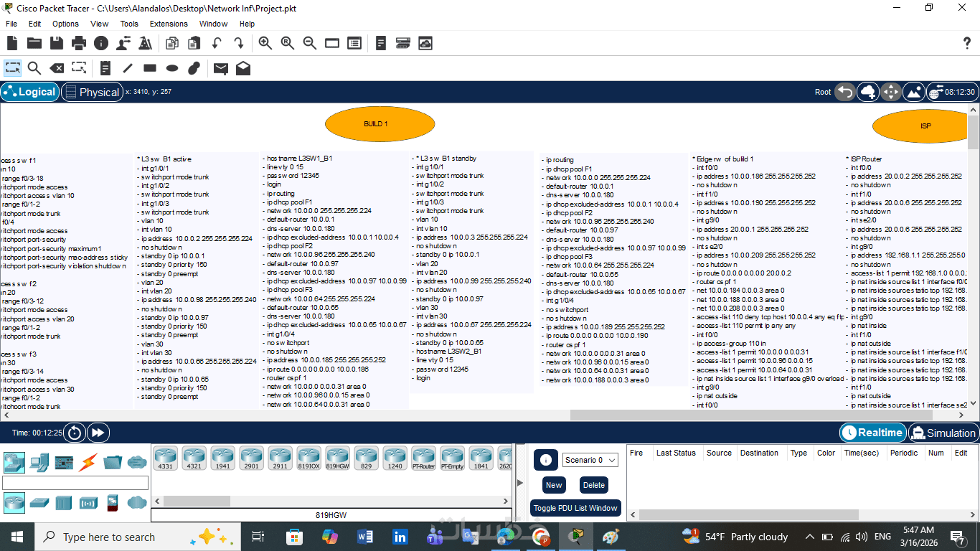Click the device search input field
The image size is (980, 551).
[75, 483]
